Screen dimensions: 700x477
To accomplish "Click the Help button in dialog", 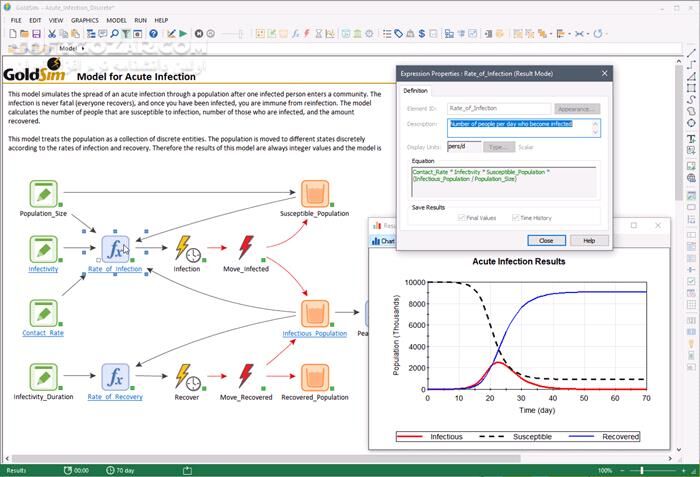I will pyautogui.click(x=589, y=241).
